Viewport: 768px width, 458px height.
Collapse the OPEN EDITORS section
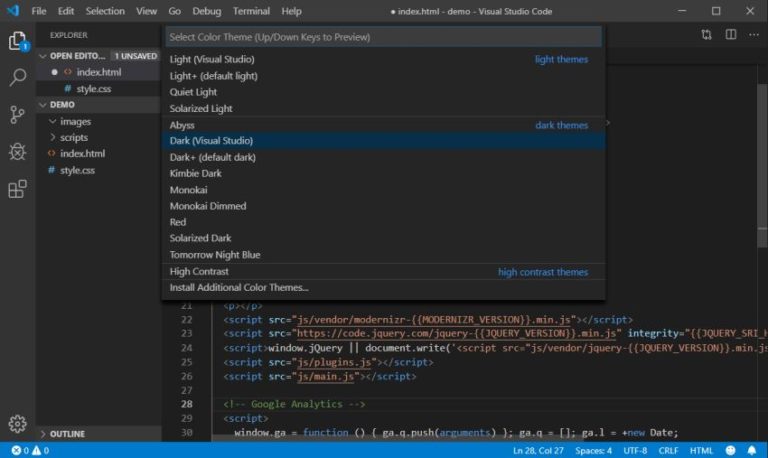[43, 56]
